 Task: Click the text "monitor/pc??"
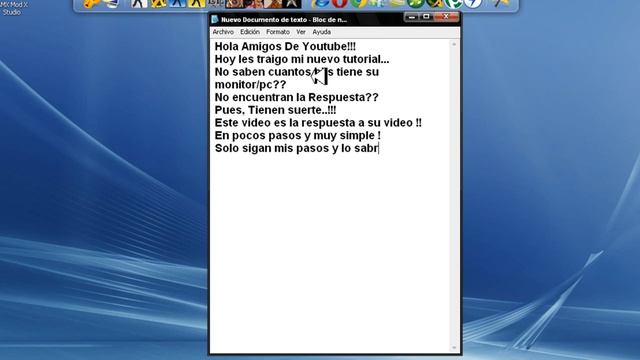point(251,84)
